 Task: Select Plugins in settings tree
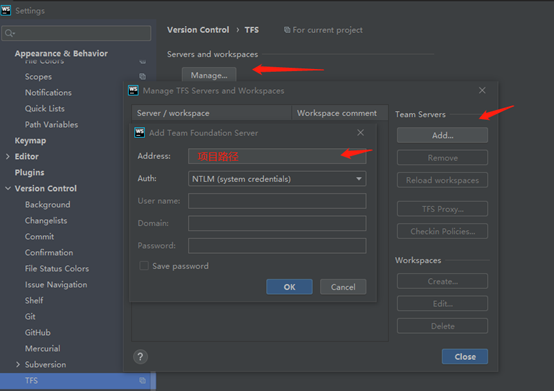tap(29, 172)
